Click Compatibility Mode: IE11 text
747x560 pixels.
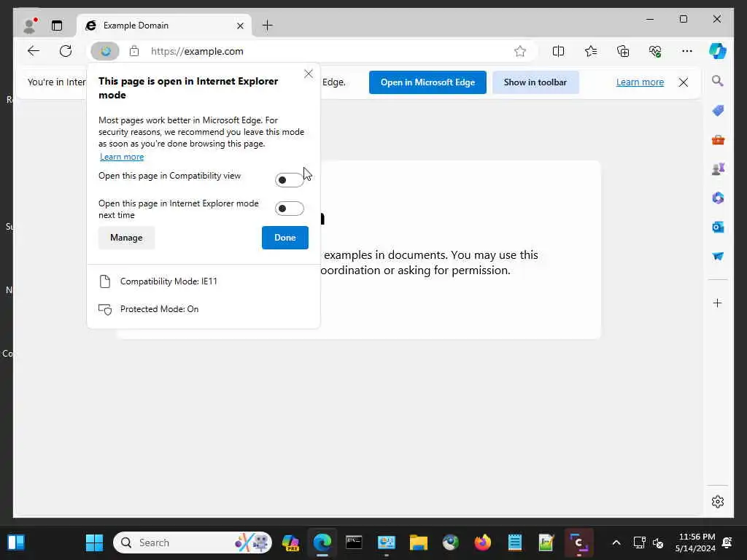[169, 281]
